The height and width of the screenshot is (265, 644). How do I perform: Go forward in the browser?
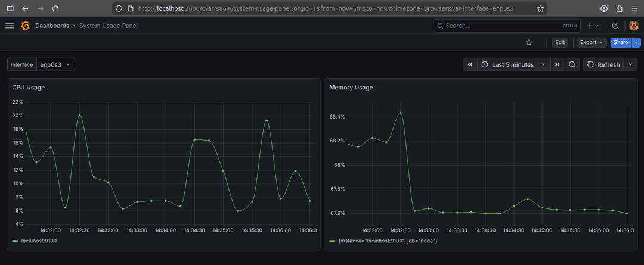point(41,8)
